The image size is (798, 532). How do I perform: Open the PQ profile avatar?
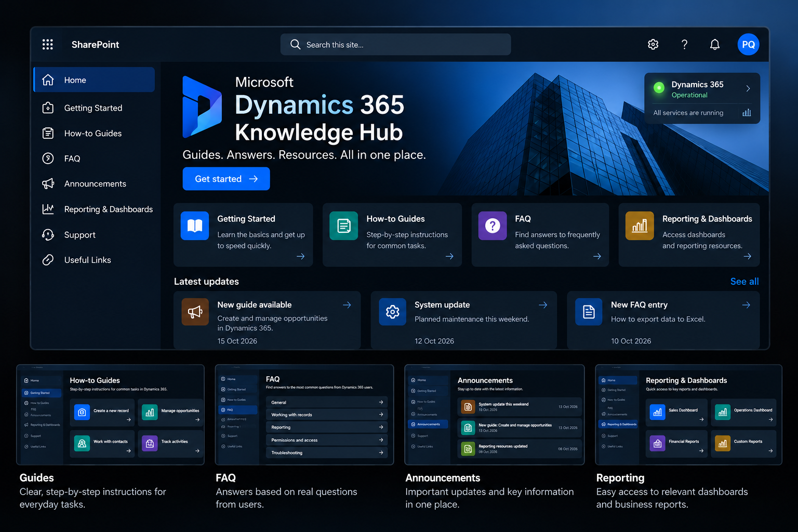(748, 45)
